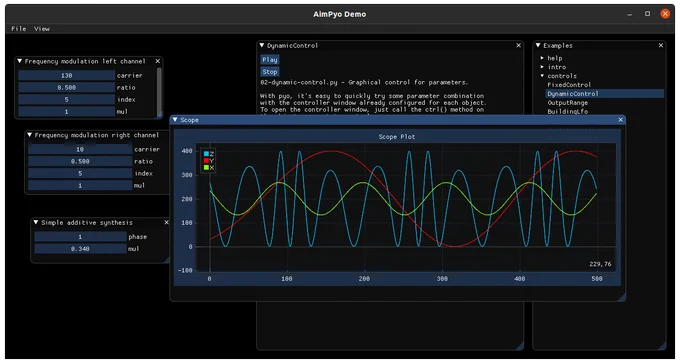Open the File menu
The width and height of the screenshot is (680, 364).
[19, 29]
